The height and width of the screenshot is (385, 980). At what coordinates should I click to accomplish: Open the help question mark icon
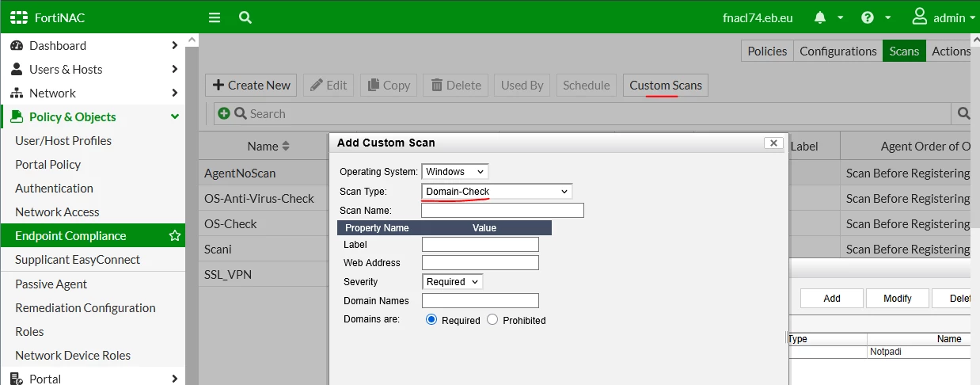(868, 17)
